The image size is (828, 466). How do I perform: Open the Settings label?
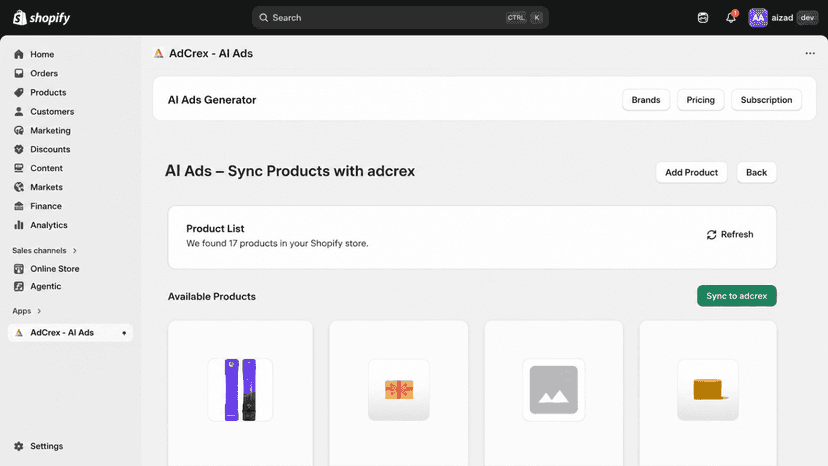click(46, 446)
